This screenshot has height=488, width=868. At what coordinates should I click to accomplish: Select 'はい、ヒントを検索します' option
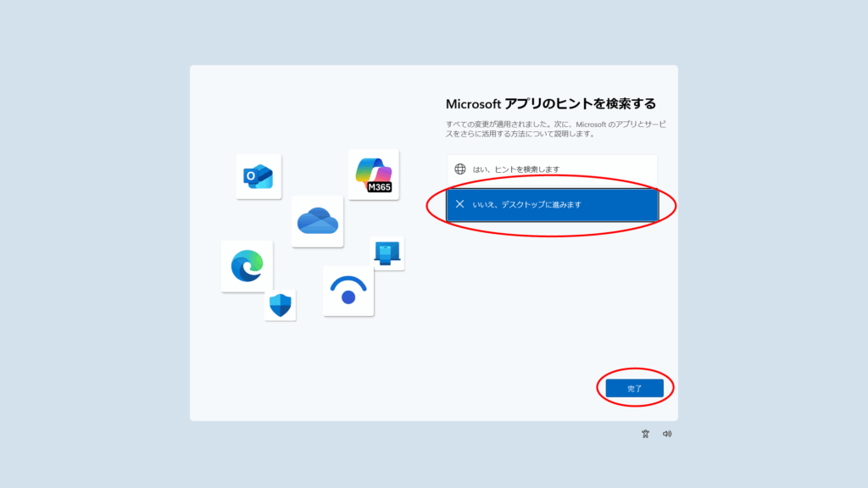click(x=552, y=169)
